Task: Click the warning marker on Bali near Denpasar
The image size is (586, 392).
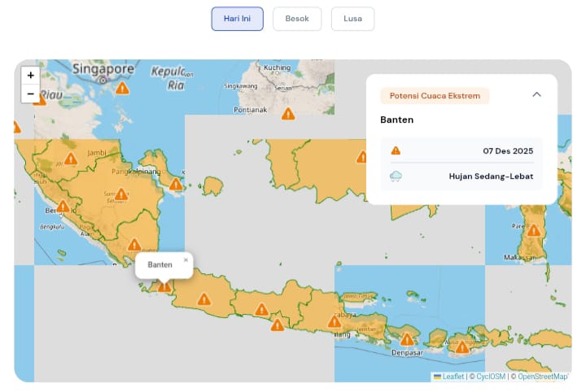Action: pos(406,341)
